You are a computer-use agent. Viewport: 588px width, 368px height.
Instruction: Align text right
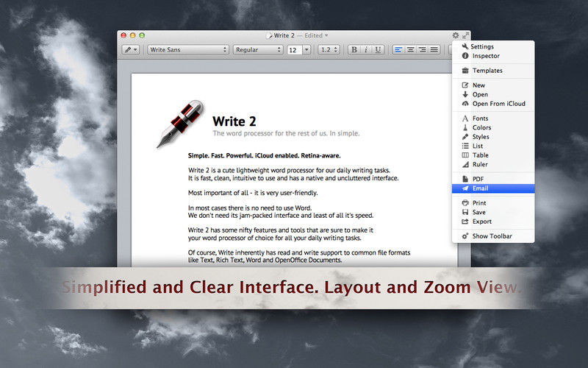click(x=422, y=49)
